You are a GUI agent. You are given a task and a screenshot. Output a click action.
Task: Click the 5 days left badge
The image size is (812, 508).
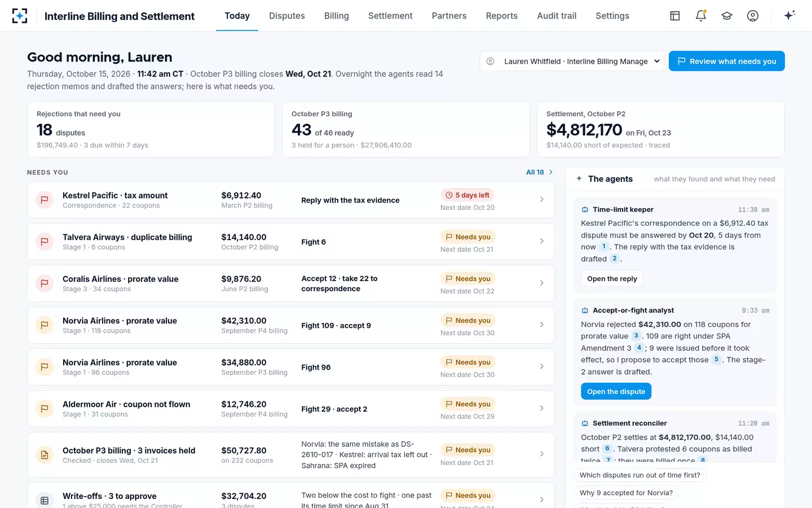[x=467, y=195]
